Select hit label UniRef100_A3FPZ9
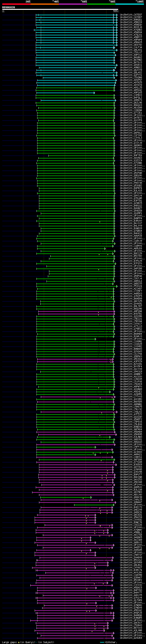Viewport: 146px width, 644px height. click(131, 361)
